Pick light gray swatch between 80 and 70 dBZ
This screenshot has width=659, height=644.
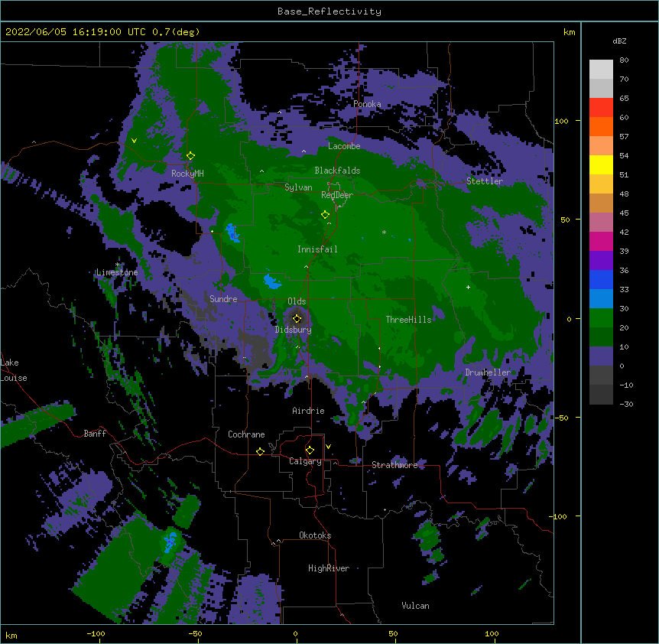click(x=601, y=70)
